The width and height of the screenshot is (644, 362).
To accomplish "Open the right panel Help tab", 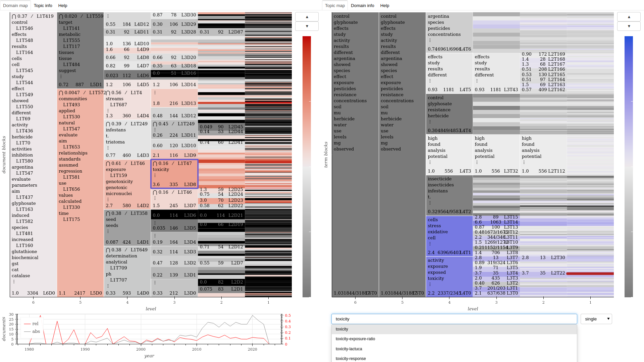I will [385, 5].
